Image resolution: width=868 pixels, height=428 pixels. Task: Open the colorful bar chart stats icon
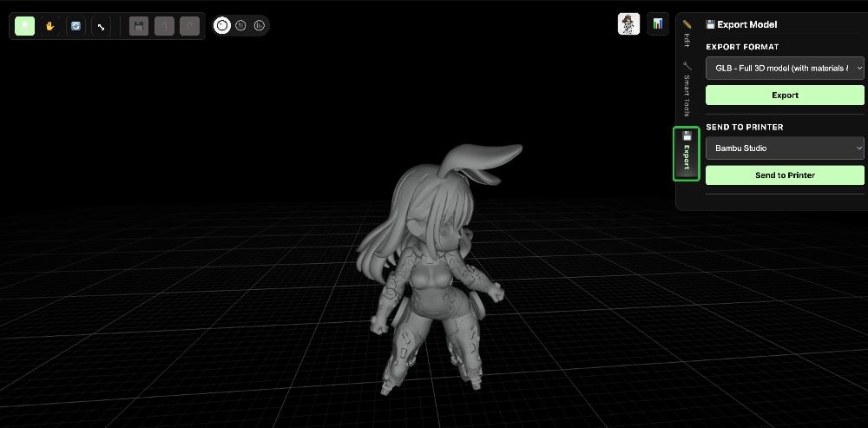click(x=658, y=23)
